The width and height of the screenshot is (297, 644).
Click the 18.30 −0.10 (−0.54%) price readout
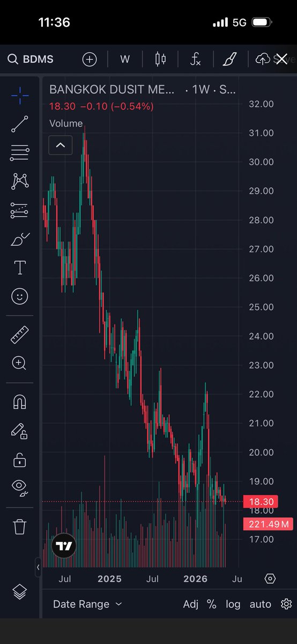(x=101, y=106)
